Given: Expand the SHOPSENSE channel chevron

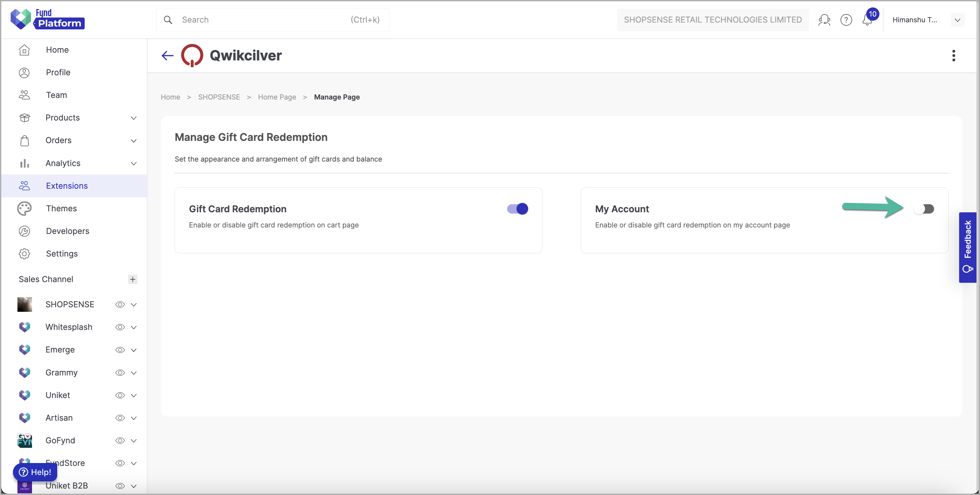Looking at the screenshot, I should (x=133, y=304).
